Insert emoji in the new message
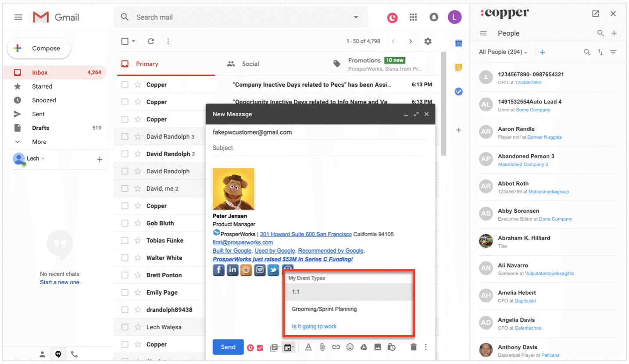629x364 pixels. (350, 347)
